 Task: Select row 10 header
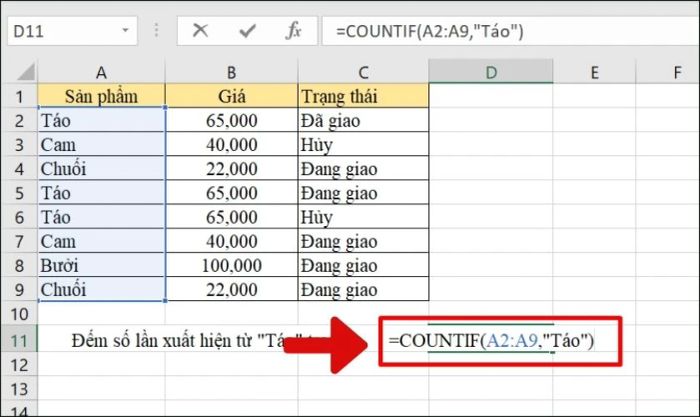(x=19, y=314)
